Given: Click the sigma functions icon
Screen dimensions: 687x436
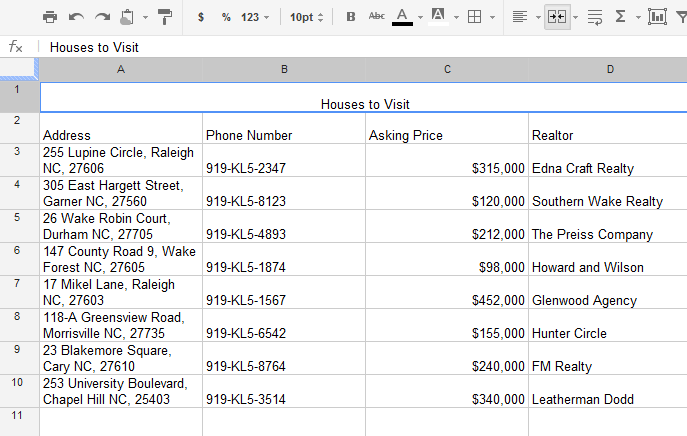Looking at the screenshot, I should [x=620, y=17].
